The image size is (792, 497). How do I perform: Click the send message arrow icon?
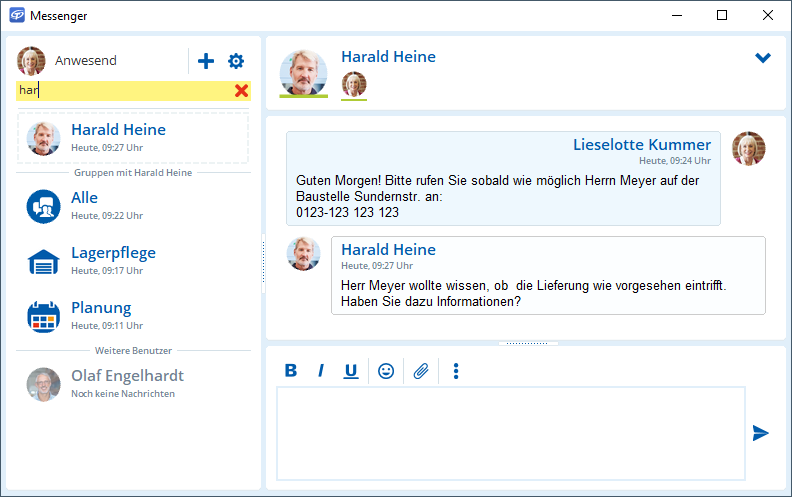[x=761, y=433]
